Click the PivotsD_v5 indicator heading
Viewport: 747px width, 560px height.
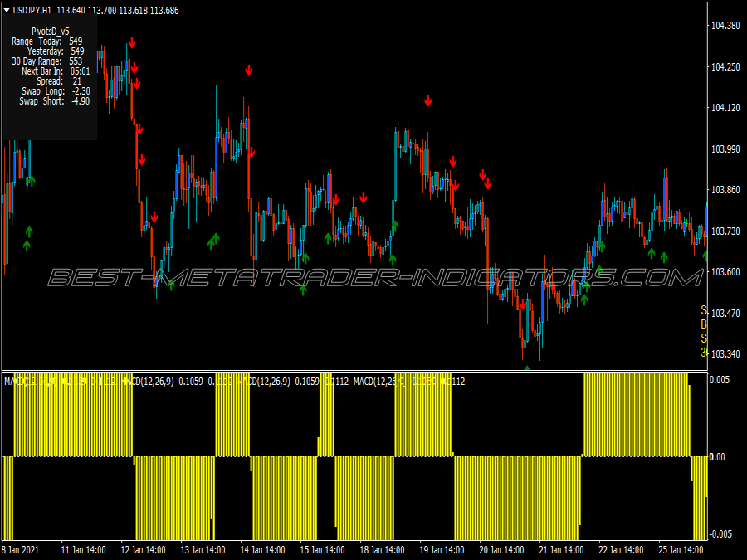tap(51, 32)
